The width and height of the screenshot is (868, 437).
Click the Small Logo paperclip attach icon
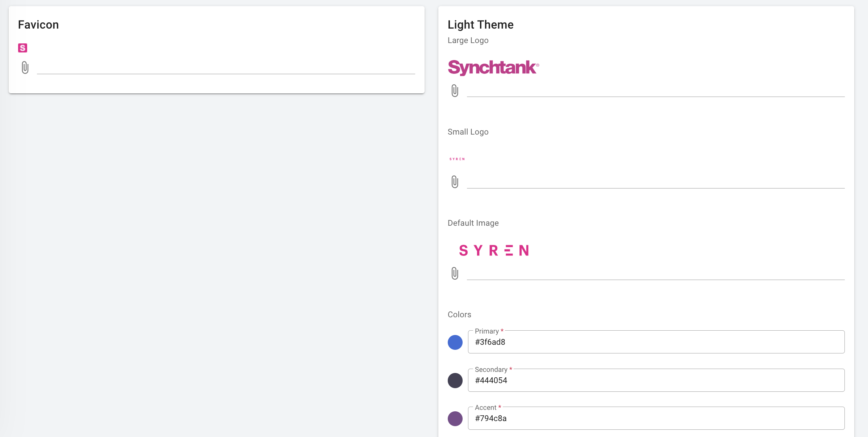click(x=455, y=182)
